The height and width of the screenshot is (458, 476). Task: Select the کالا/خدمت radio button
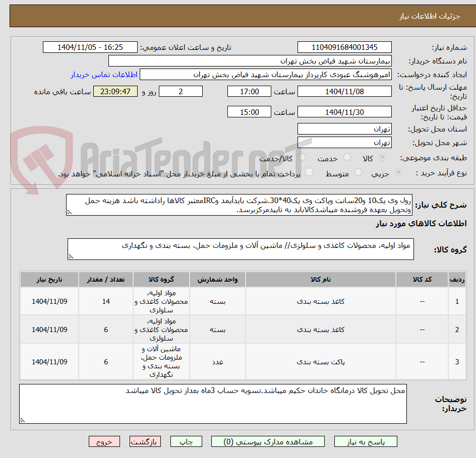coord(302,157)
